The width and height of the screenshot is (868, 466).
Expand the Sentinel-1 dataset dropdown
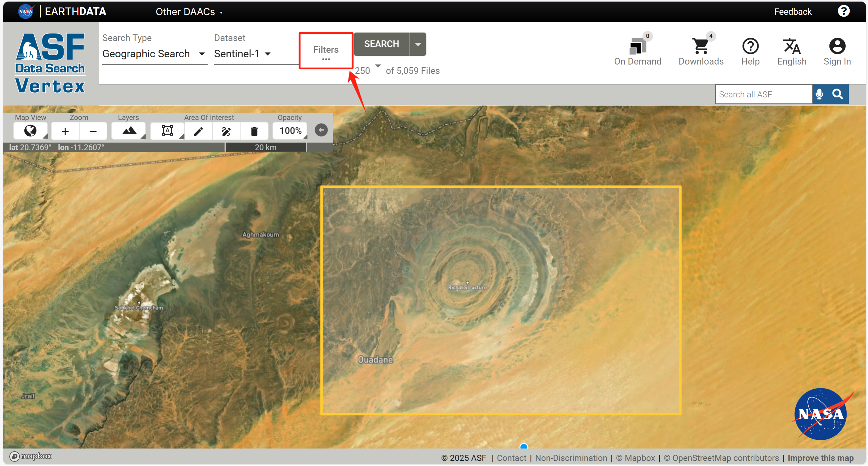point(243,54)
